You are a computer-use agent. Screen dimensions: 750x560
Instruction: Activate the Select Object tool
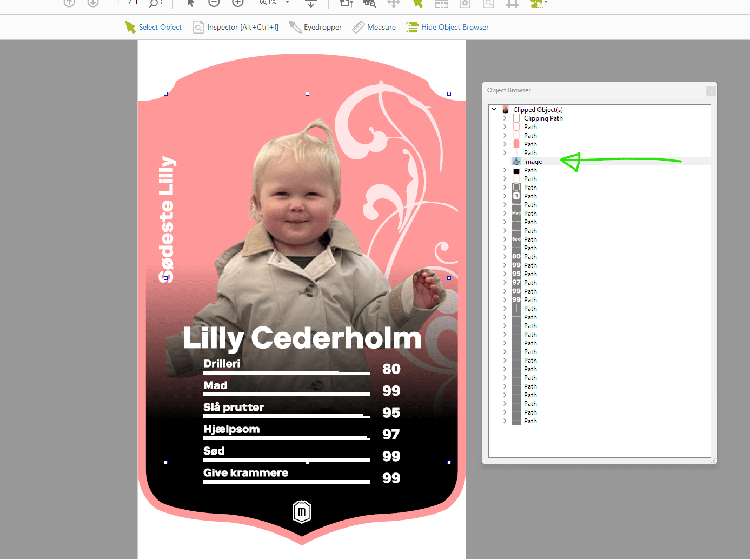tap(153, 27)
